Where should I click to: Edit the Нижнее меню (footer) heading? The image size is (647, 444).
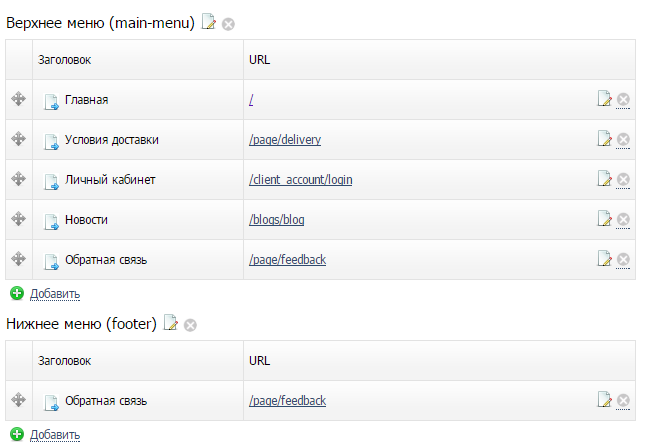[x=171, y=323]
